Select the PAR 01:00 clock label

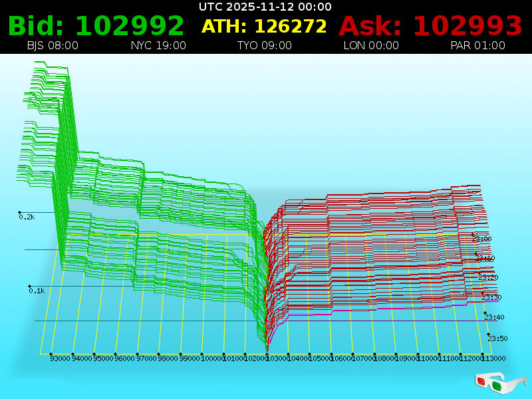point(477,46)
